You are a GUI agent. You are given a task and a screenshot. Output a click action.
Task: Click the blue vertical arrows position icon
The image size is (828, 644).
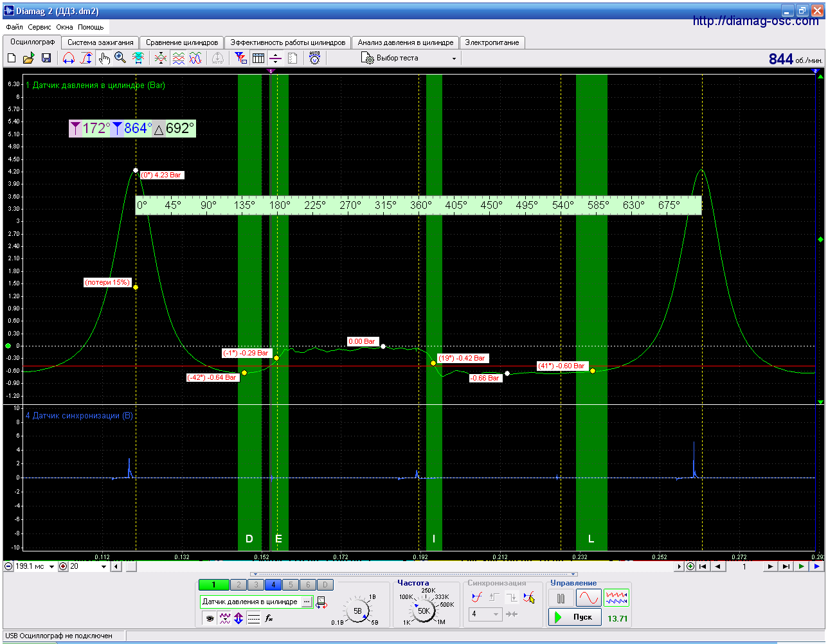pyautogui.click(x=239, y=618)
